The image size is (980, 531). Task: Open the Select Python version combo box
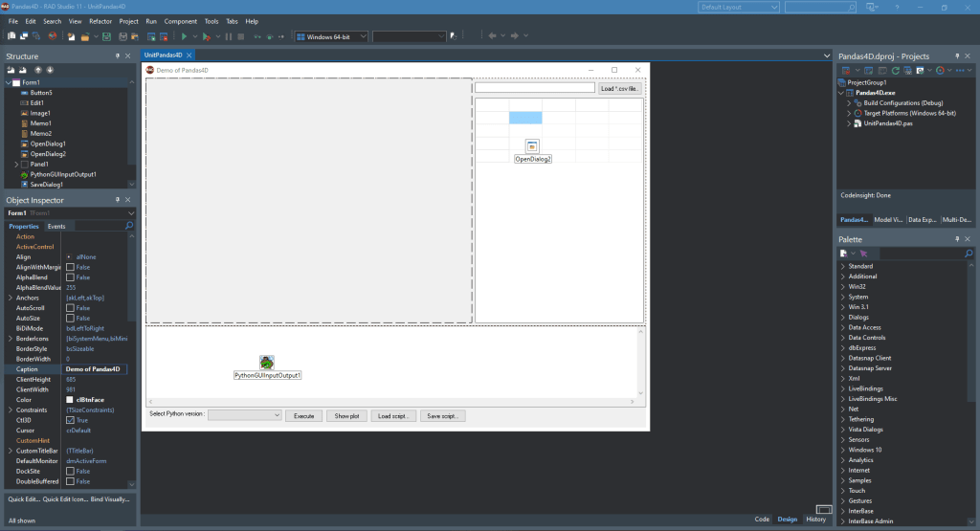244,415
